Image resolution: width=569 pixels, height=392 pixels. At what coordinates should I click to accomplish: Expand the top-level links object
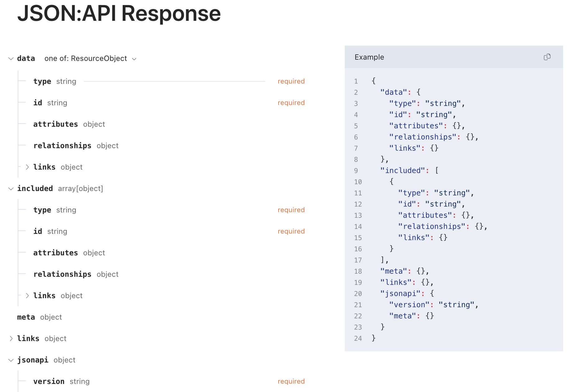pyautogui.click(x=11, y=339)
